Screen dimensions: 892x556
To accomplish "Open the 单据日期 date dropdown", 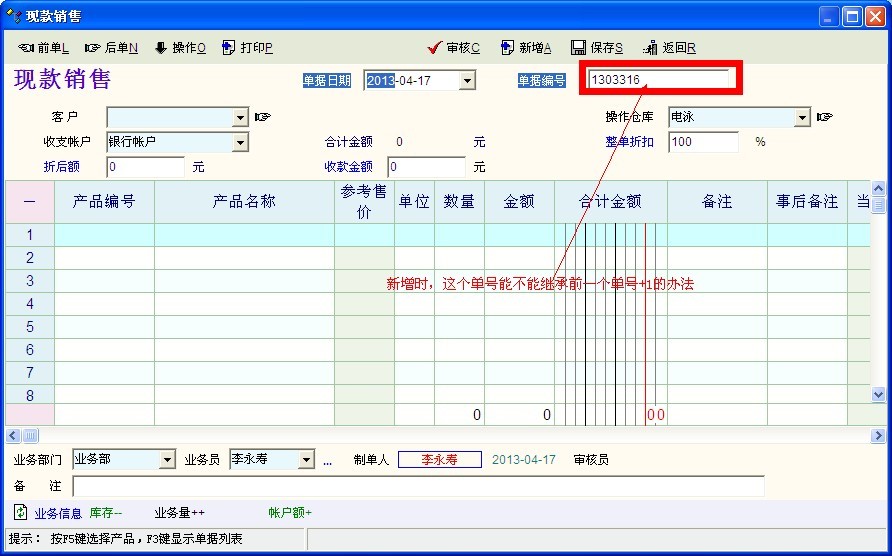I will click(x=467, y=81).
